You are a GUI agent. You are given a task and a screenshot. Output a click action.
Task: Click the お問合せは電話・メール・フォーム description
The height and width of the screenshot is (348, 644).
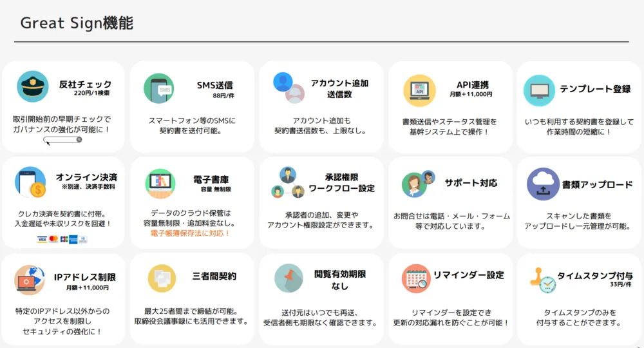(x=452, y=216)
